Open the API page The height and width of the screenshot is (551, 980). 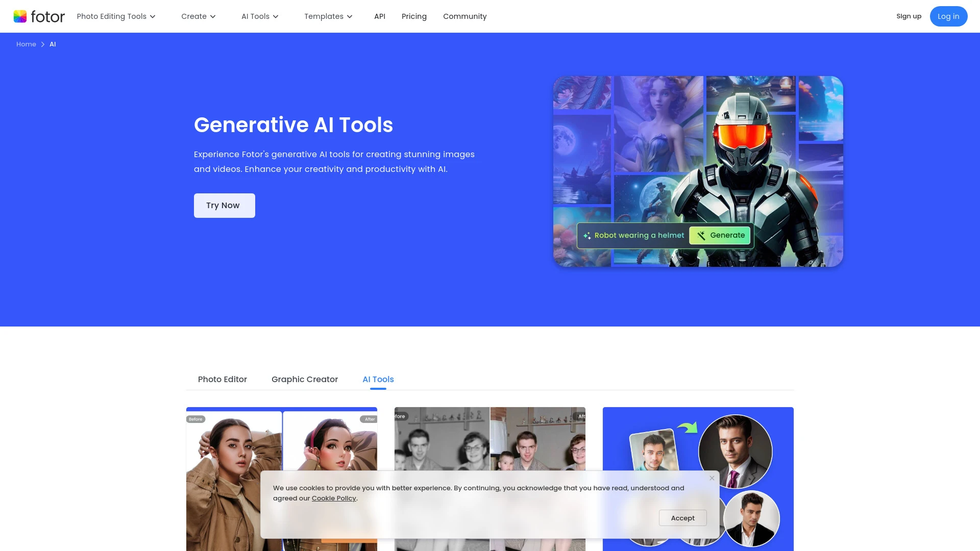(380, 16)
